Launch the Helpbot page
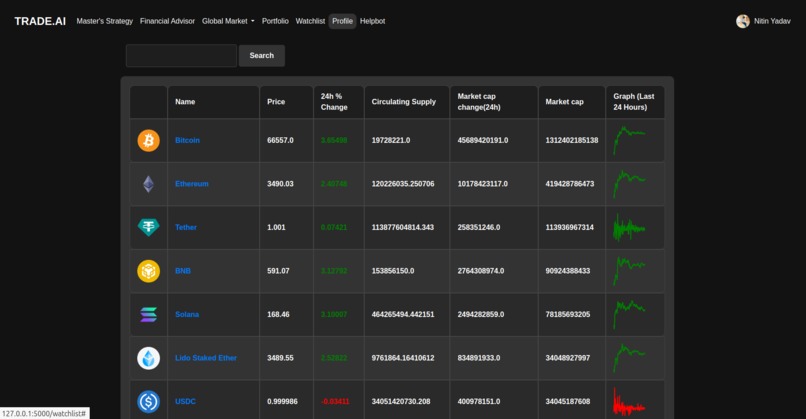The height and width of the screenshot is (419, 806). (372, 21)
